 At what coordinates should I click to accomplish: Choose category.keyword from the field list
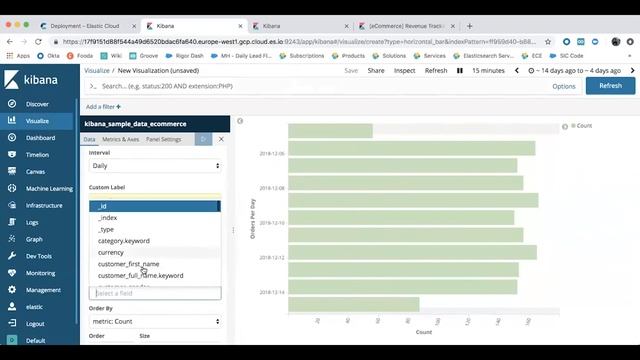[x=155, y=241]
